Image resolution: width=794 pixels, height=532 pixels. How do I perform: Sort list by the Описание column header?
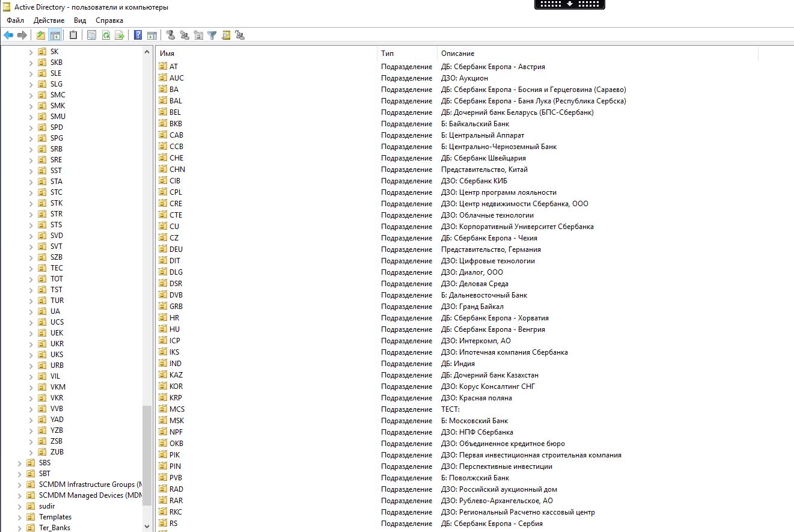pyautogui.click(x=597, y=54)
